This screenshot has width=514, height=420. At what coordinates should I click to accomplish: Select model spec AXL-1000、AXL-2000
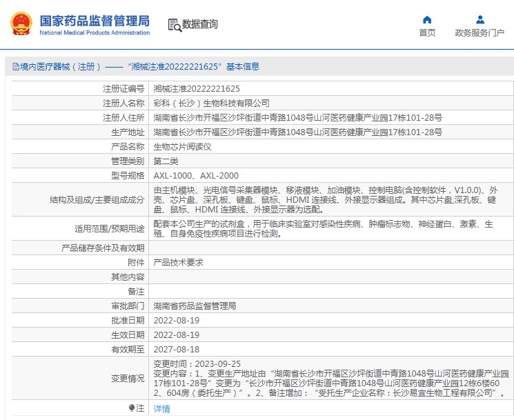tap(196, 176)
